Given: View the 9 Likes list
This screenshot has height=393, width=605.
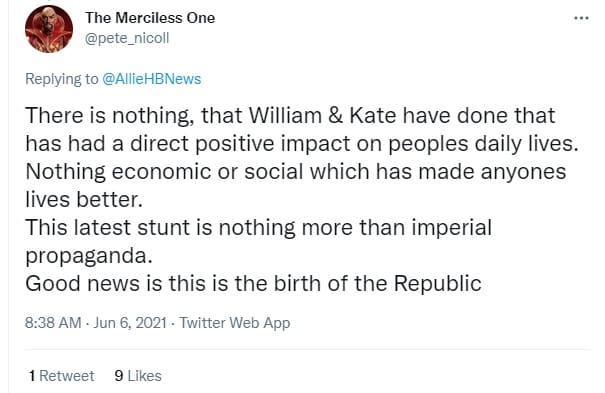Looking at the screenshot, I should [x=138, y=376].
